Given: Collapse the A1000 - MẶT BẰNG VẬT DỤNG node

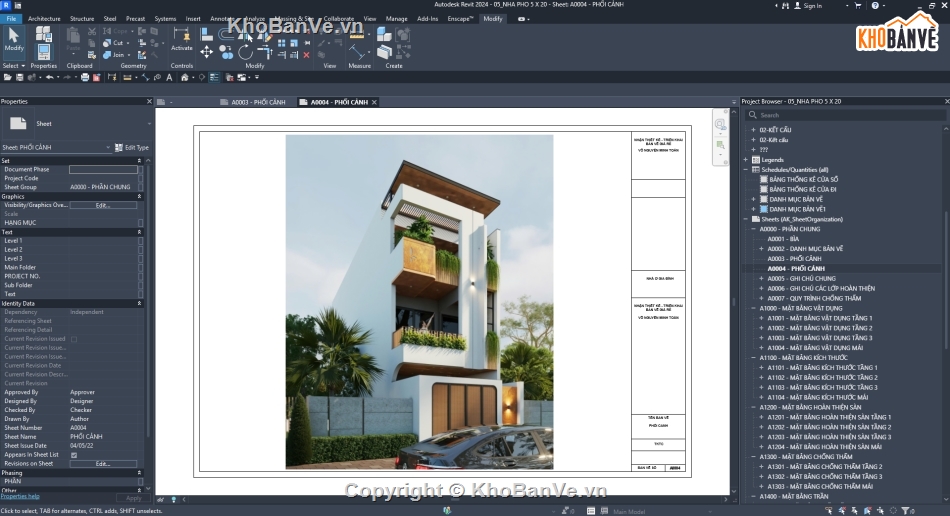Looking at the screenshot, I should click(754, 308).
